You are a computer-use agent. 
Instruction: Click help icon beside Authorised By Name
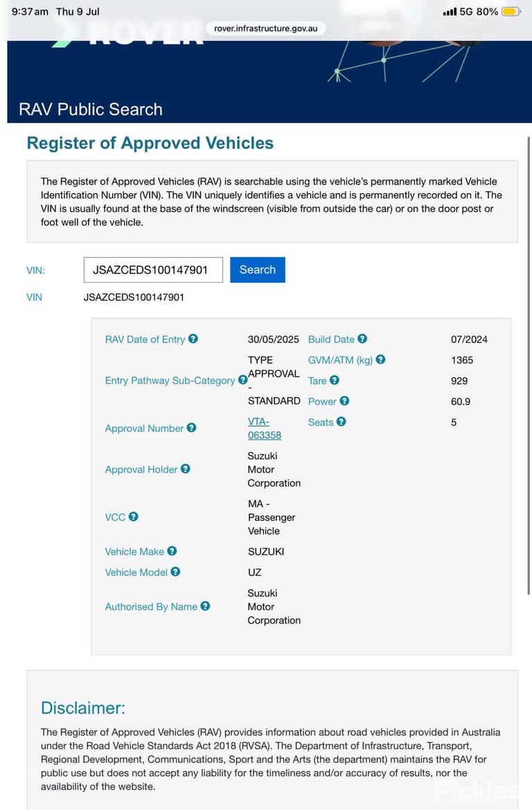205,606
